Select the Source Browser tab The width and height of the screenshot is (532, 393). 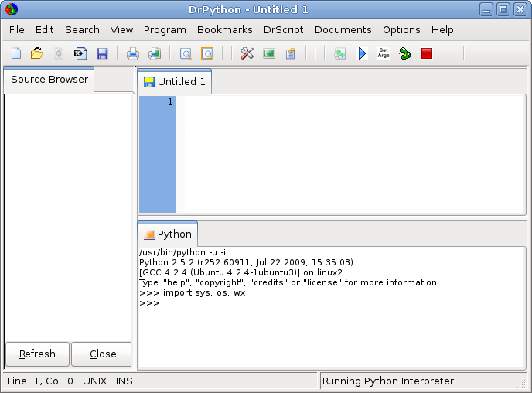point(49,80)
